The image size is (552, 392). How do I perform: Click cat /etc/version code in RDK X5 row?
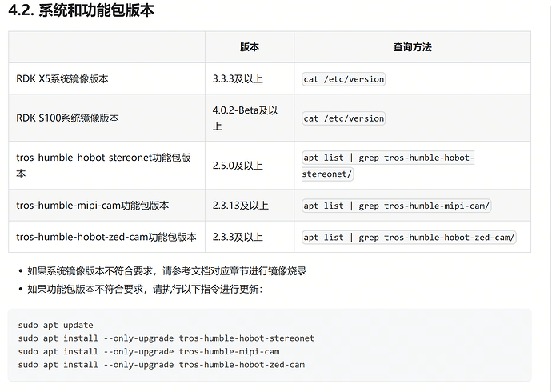pyautogui.click(x=343, y=79)
